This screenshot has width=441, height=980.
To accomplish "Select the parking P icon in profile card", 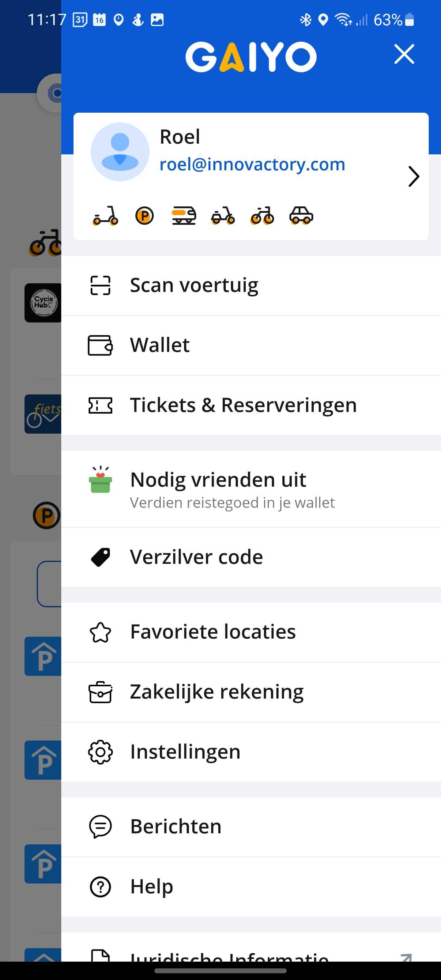I will (x=145, y=216).
